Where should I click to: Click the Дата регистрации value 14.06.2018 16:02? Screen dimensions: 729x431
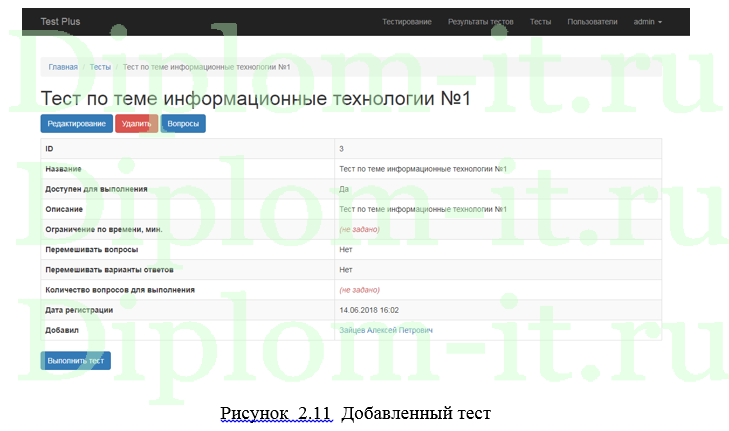pos(376,310)
